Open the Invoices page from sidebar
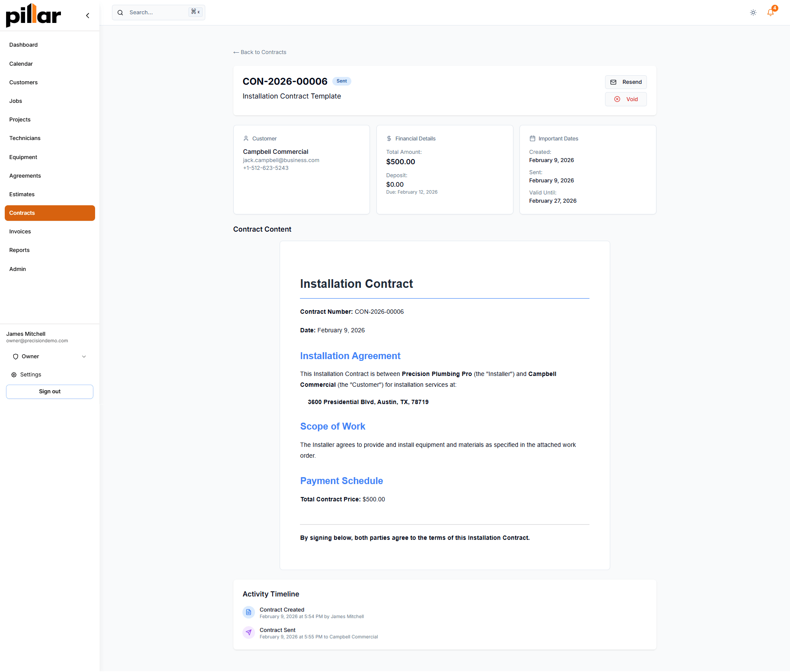 [x=20, y=232]
